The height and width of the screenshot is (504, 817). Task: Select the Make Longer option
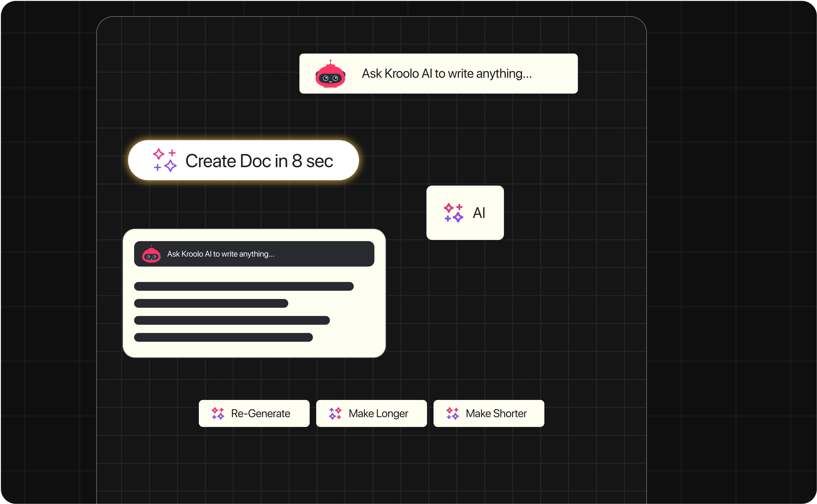[x=378, y=413]
